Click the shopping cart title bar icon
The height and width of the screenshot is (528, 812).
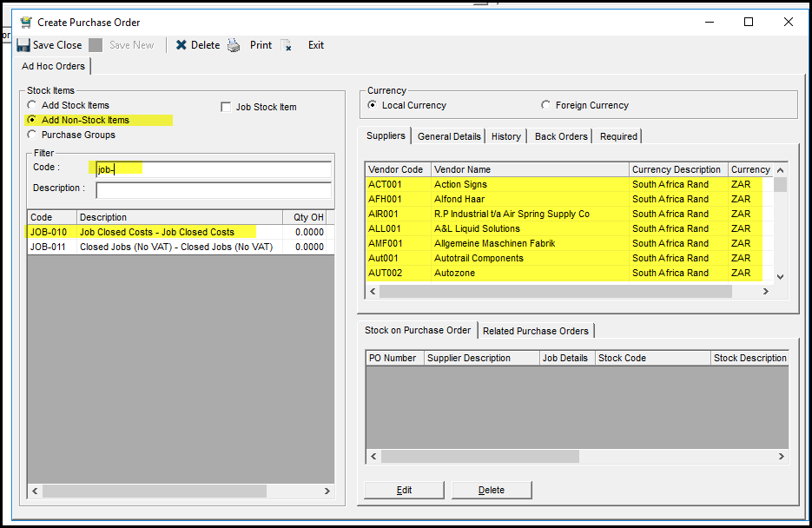coord(26,22)
